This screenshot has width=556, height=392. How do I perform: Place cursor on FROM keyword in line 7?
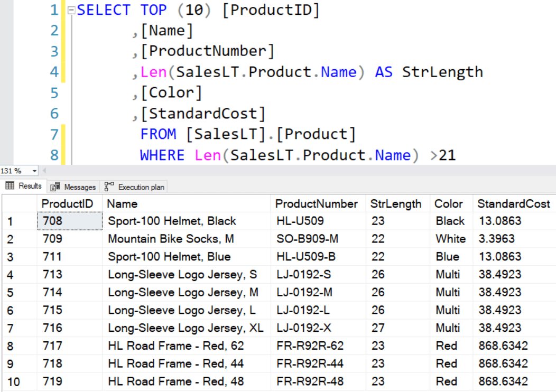click(x=158, y=134)
